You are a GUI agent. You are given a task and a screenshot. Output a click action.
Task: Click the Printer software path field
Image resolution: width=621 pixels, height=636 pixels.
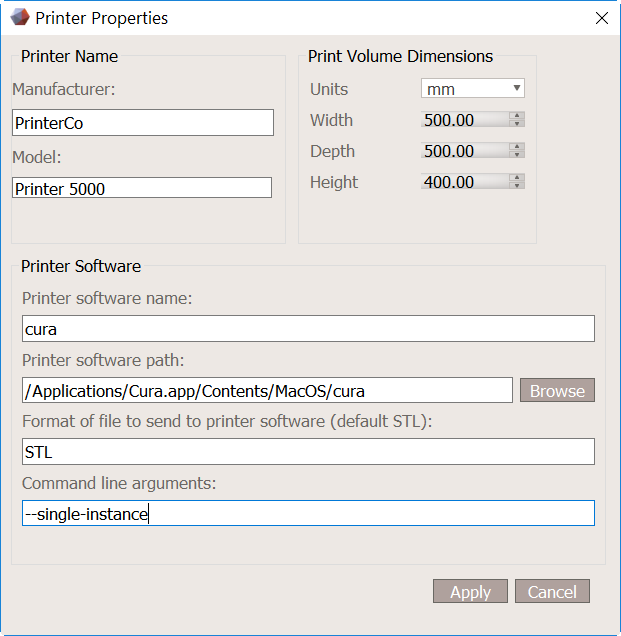click(x=267, y=390)
